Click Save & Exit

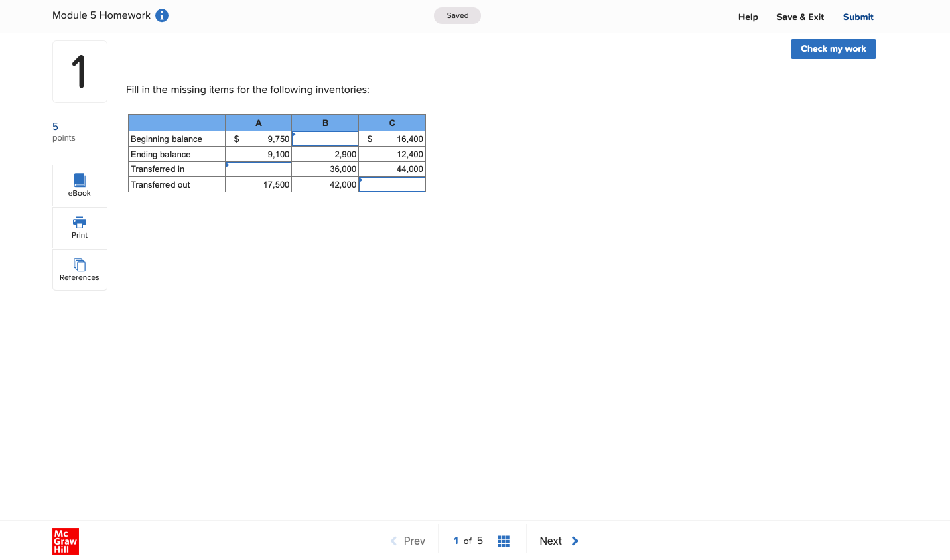pyautogui.click(x=800, y=17)
